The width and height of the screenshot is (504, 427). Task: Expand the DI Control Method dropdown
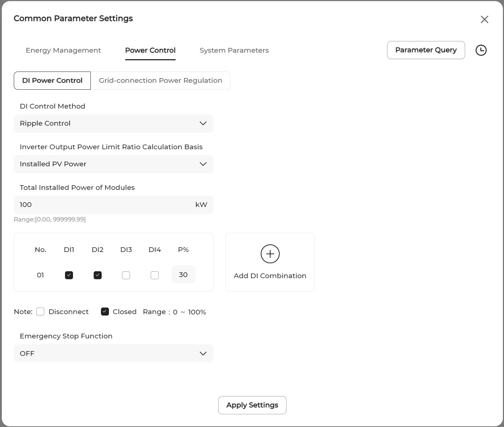tap(113, 123)
